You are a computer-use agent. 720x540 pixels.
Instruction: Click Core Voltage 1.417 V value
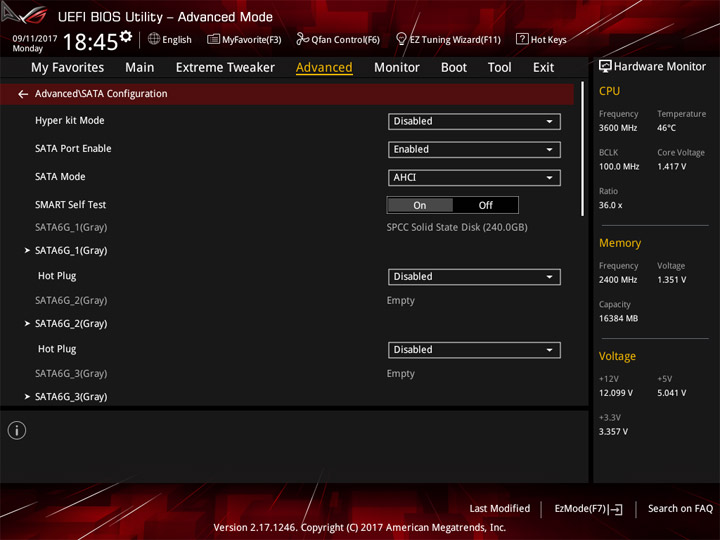[672, 167]
